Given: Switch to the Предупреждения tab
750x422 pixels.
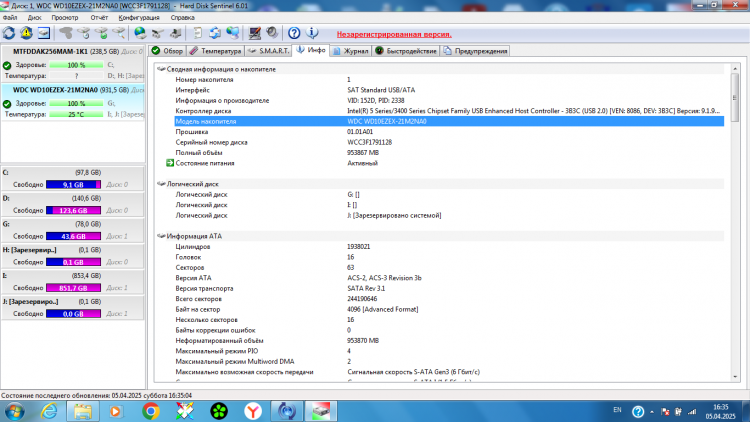Looking at the screenshot, I should (475, 51).
